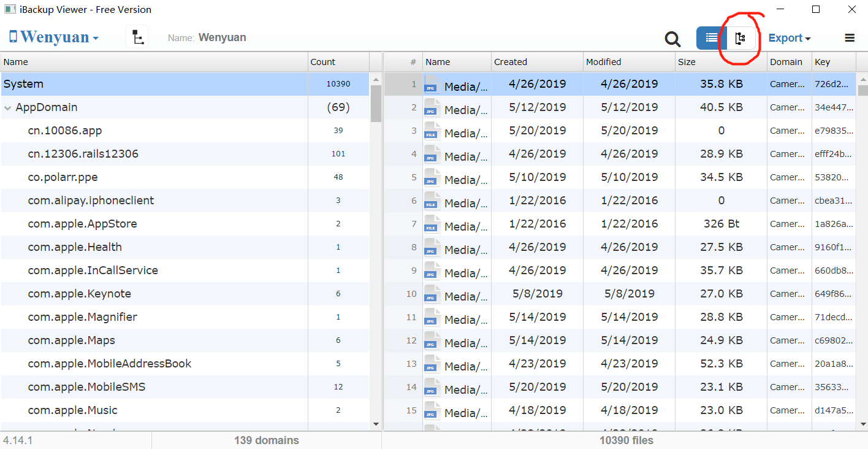This screenshot has width=868, height=449.
Task: Sort files by Key column
Action: (x=834, y=62)
